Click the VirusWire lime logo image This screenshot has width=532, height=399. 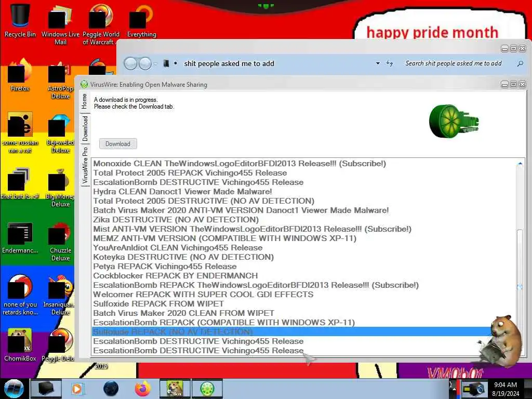click(x=454, y=121)
